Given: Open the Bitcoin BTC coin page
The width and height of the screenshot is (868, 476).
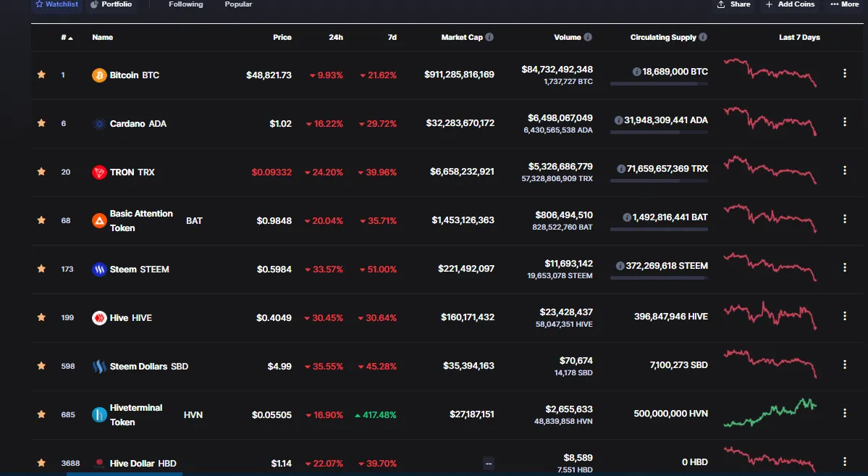Looking at the screenshot, I should pos(135,75).
